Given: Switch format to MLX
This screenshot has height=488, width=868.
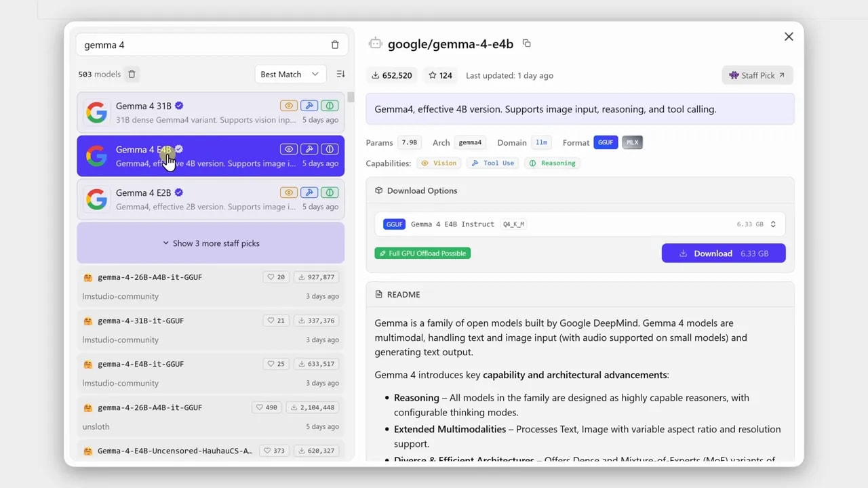Looking at the screenshot, I should click(x=632, y=142).
